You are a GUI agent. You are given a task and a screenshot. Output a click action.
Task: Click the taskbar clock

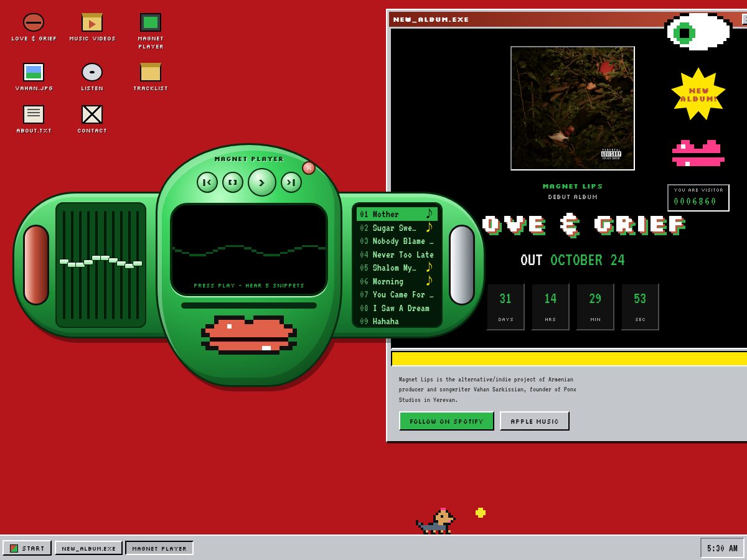coord(722,548)
